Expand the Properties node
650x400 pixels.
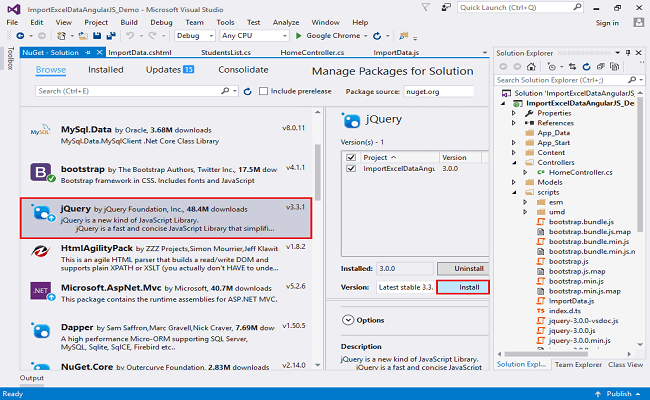coord(514,113)
